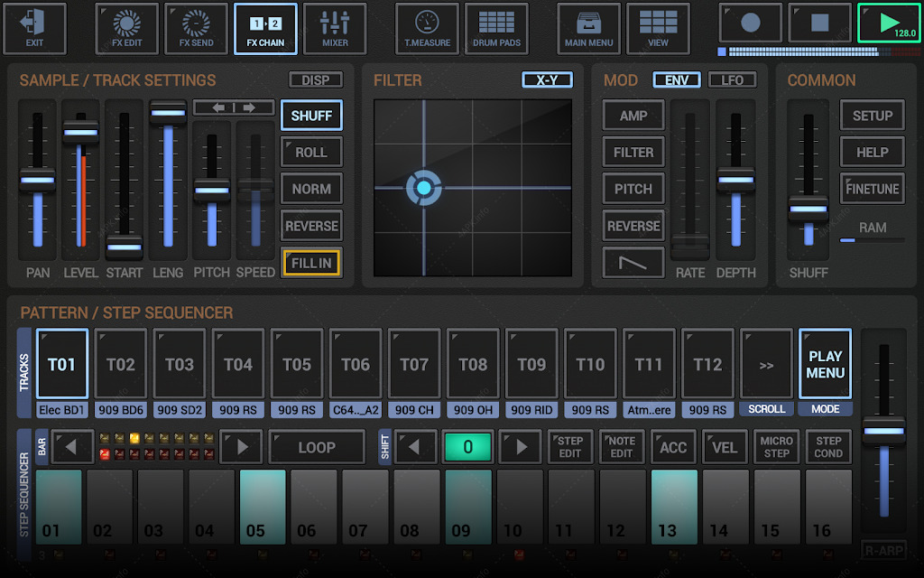Open SETUP in Common section

[873, 116]
